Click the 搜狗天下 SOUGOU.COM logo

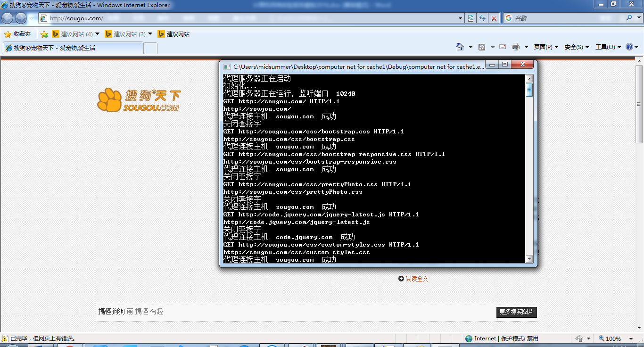[139, 100]
